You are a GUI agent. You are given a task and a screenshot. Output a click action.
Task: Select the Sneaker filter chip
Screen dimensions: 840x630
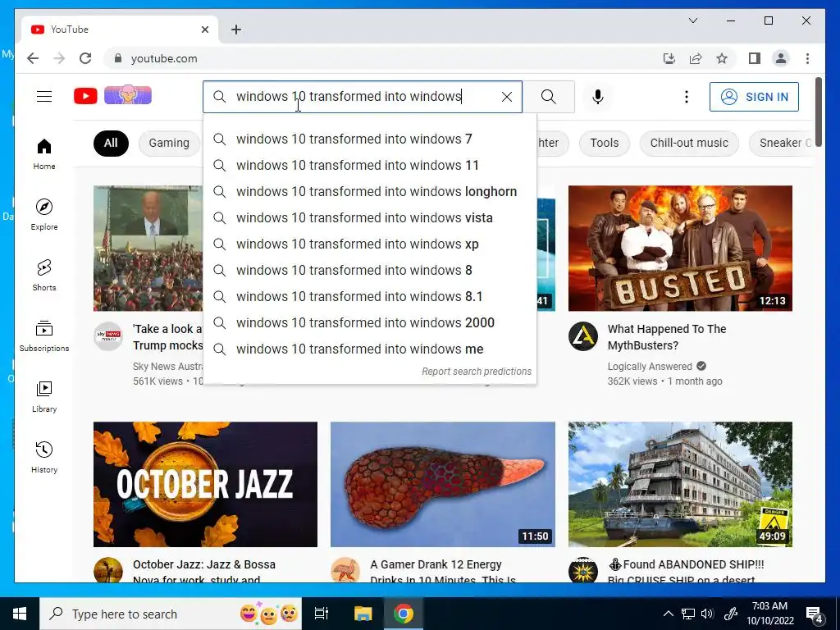pyautogui.click(x=782, y=143)
